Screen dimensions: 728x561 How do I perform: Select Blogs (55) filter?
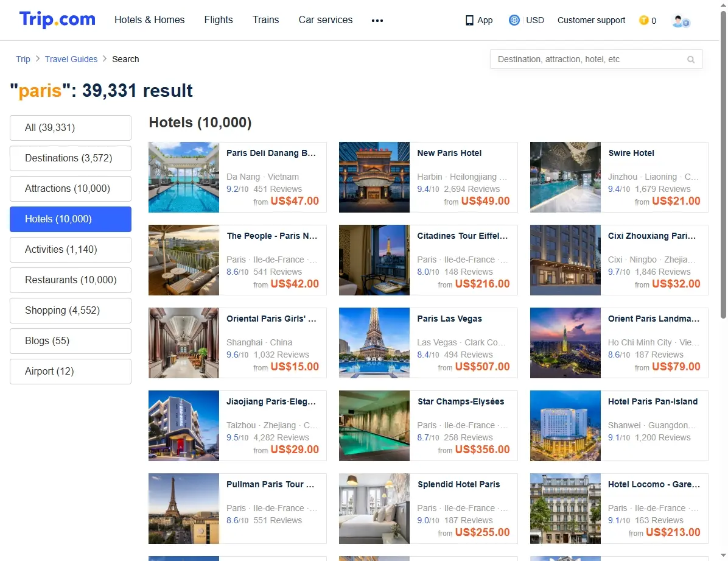[71, 341]
